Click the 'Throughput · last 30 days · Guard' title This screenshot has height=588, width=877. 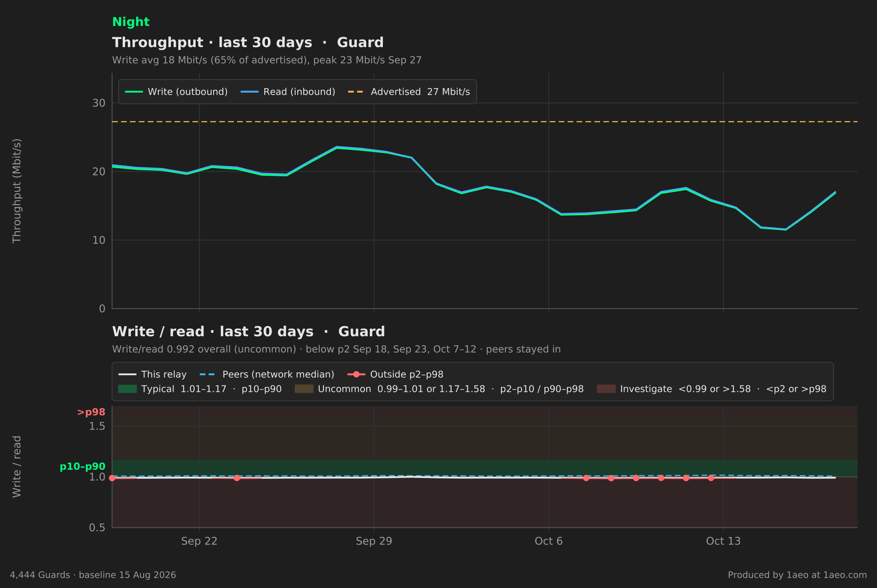point(248,42)
